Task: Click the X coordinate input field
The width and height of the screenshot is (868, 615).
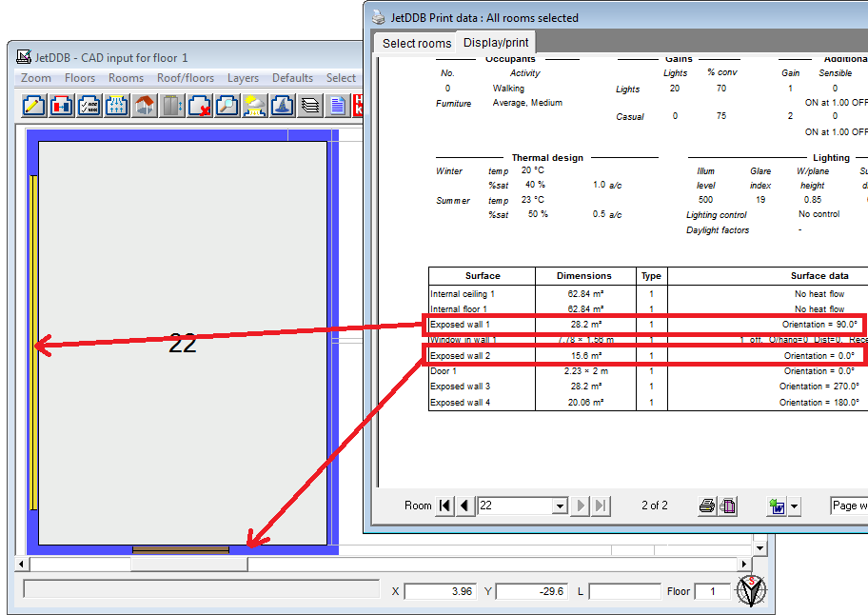Action: (x=440, y=591)
